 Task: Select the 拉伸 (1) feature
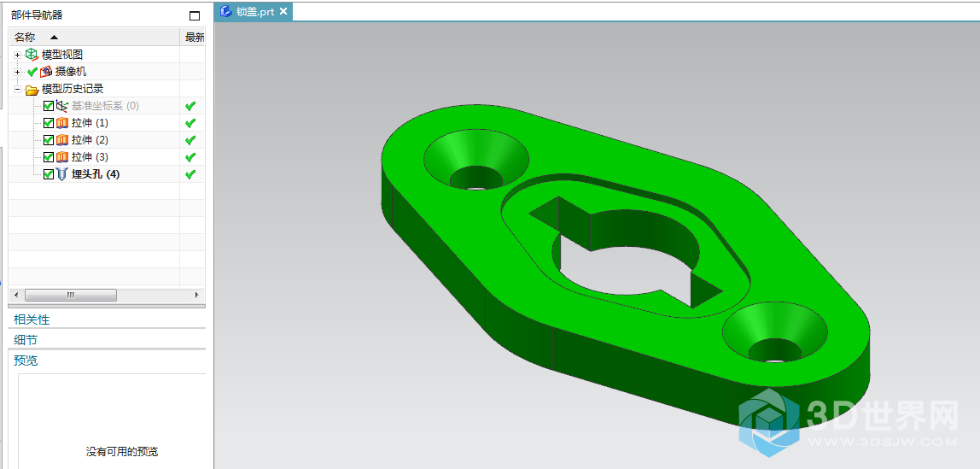(90, 122)
